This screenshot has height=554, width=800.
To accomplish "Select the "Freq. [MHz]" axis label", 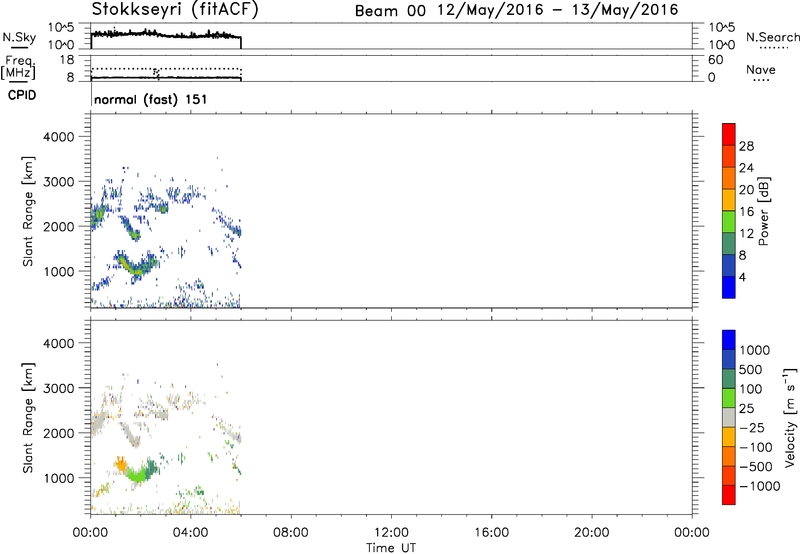I will click(x=19, y=67).
